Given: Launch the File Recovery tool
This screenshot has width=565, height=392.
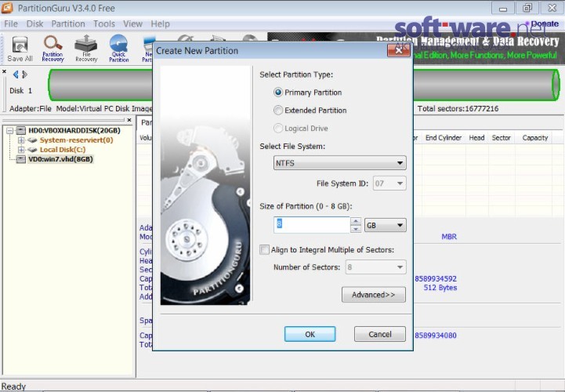Looking at the screenshot, I should click(86, 49).
